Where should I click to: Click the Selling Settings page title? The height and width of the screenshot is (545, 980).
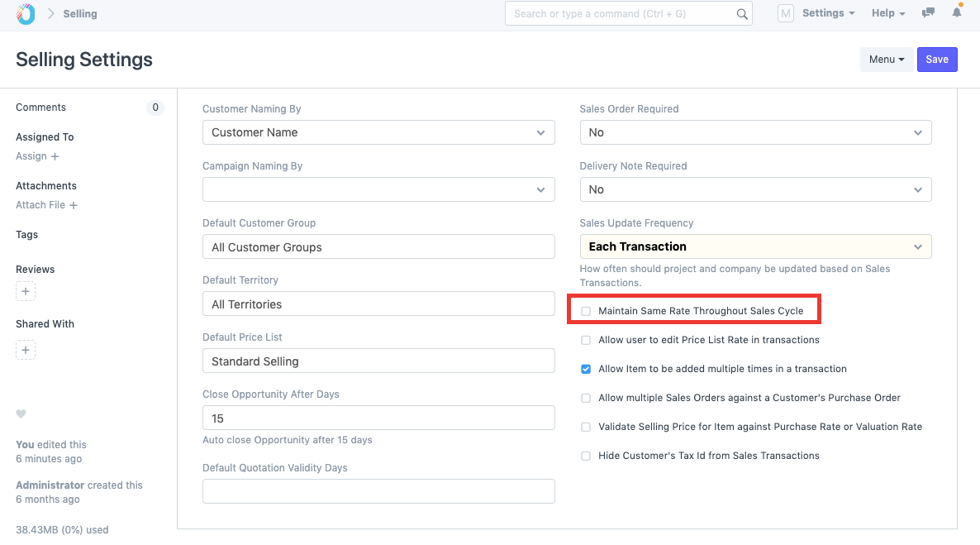click(83, 60)
